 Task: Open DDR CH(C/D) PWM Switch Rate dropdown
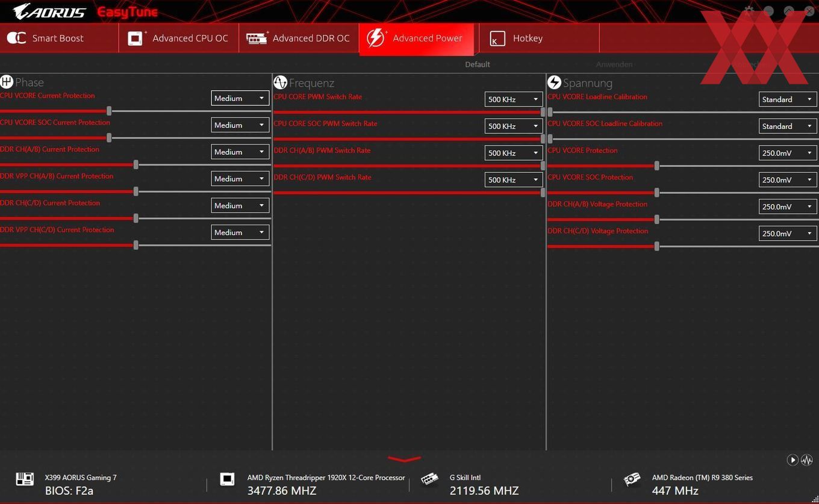(x=514, y=180)
